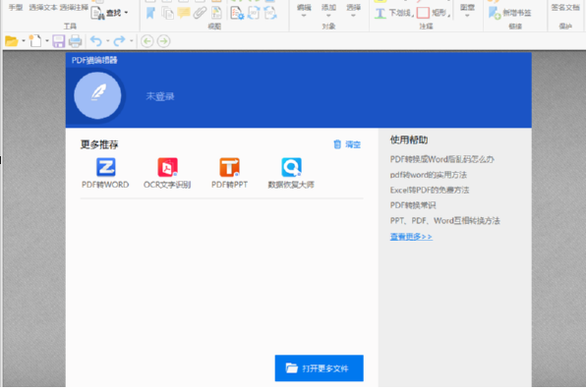Open help article PDF转换成Word后乱码怎么办
586x392 pixels.
tap(442, 159)
